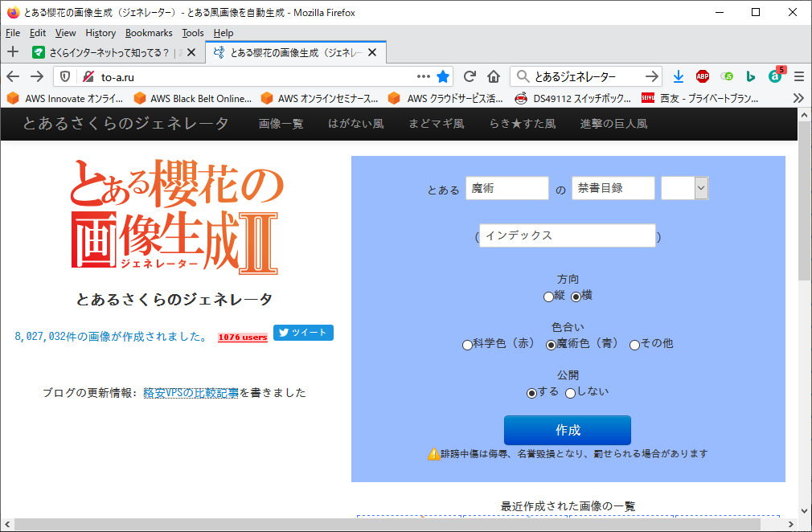Switch to the さくらインターネット tab

click(109, 53)
